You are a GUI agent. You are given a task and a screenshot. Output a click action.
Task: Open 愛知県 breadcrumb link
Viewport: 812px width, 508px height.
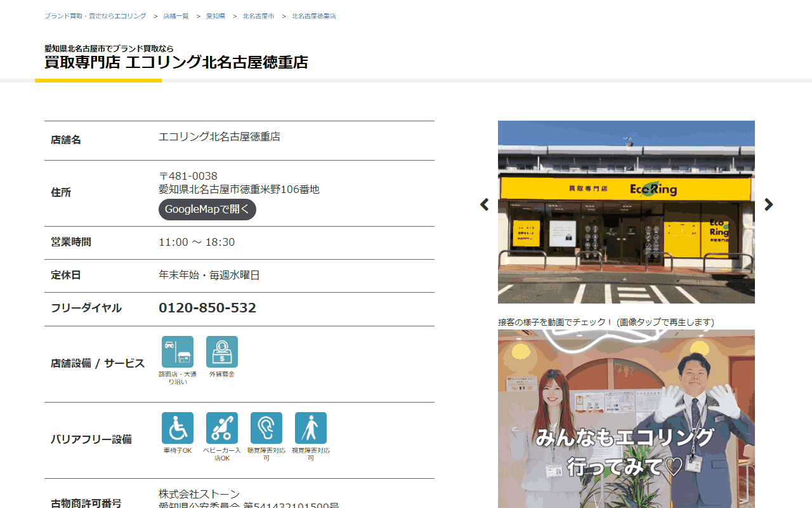tap(216, 16)
